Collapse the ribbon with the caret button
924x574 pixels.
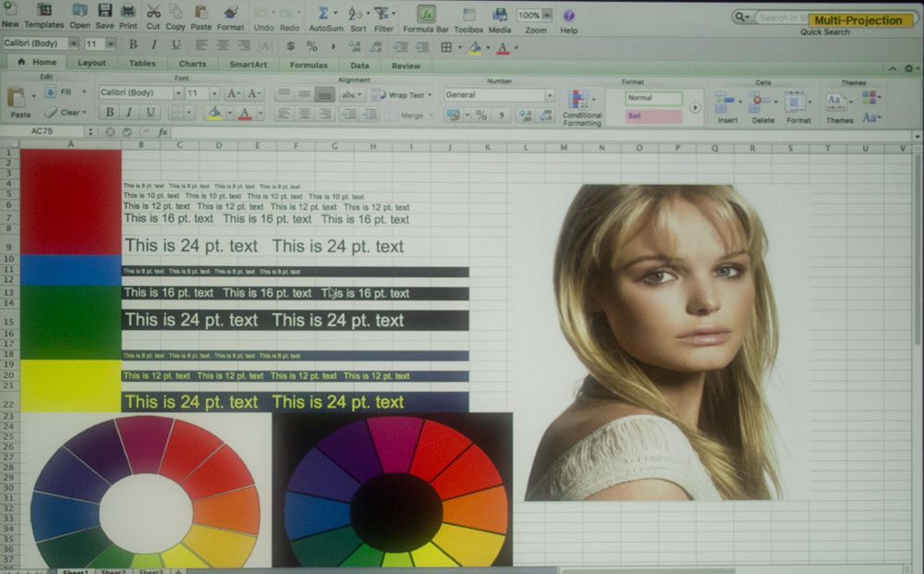(x=893, y=68)
